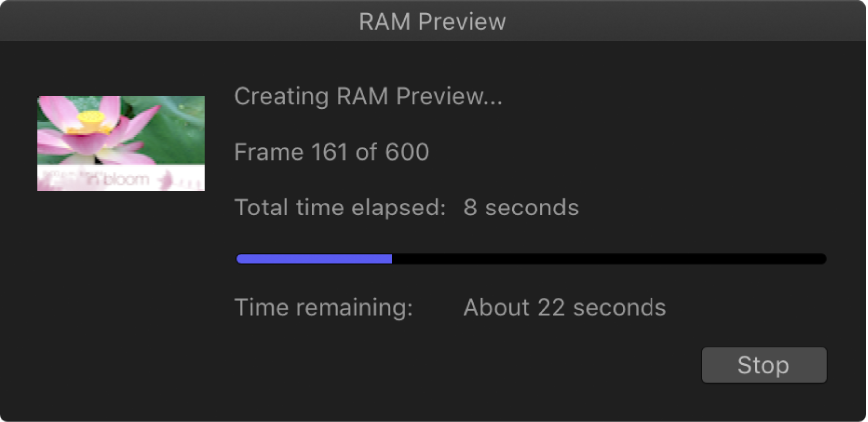Click the "600" total frame number
868x422 pixels.
click(x=408, y=152)
